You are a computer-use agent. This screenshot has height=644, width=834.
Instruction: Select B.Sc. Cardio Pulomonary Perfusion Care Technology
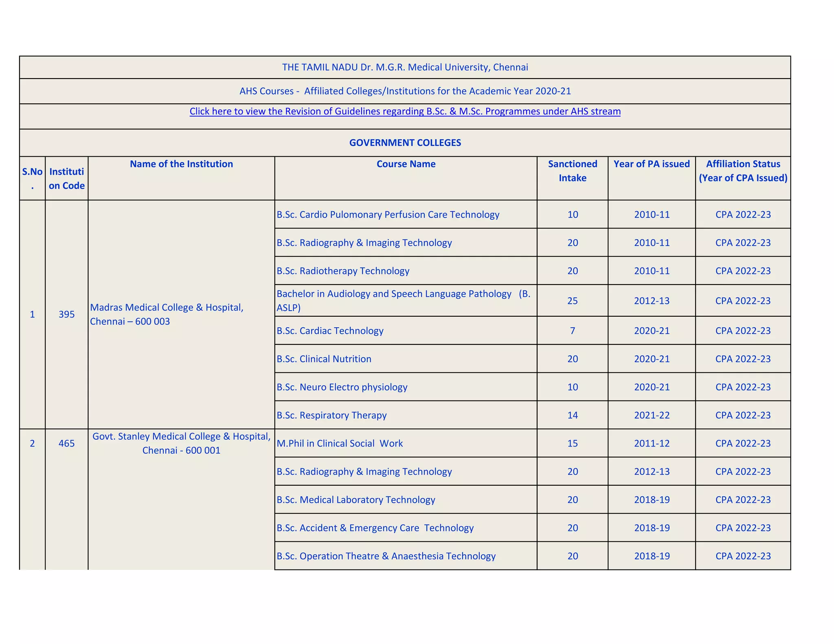[x=388, y=215]
